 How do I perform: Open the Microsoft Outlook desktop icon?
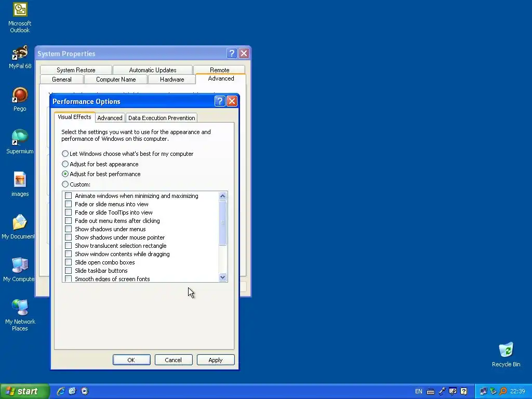20,17
